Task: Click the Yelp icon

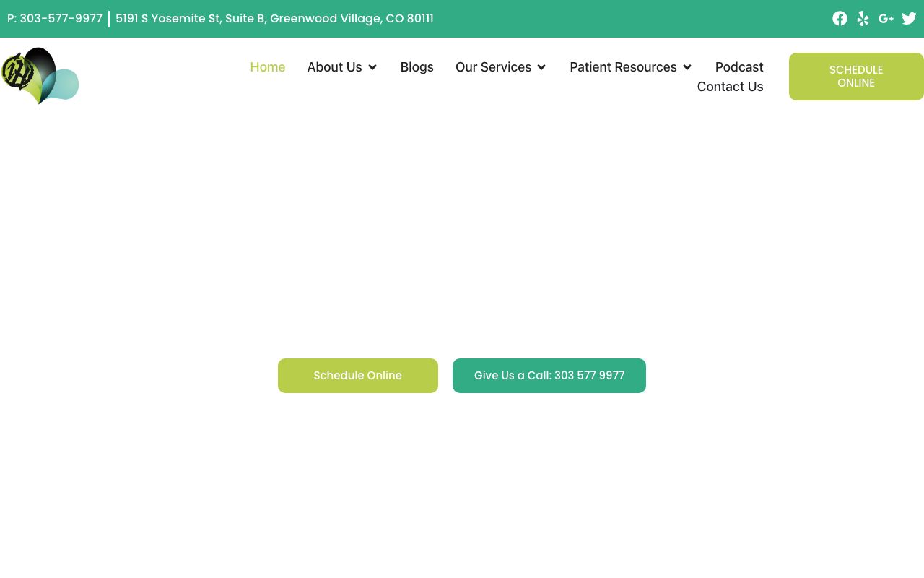Action: (x=863, y=19)
